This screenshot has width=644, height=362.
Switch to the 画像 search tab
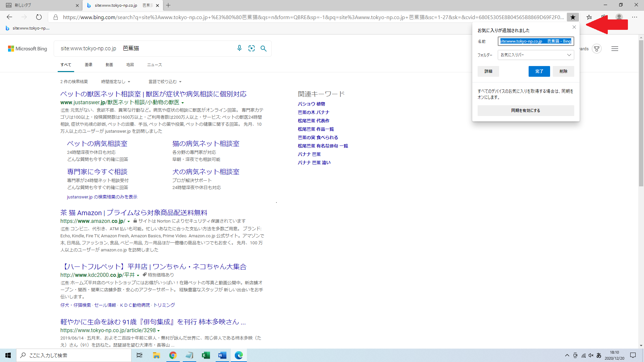89,65
